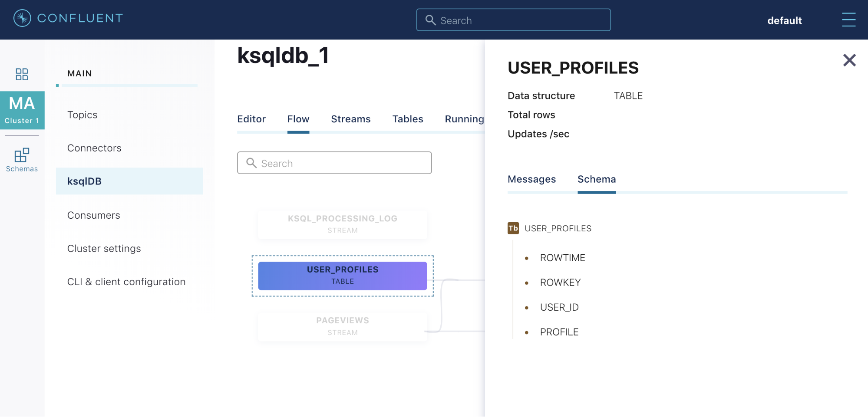Select the Schema tab
The height and width of the screenshot is (417, 868).
coord(597,179)
